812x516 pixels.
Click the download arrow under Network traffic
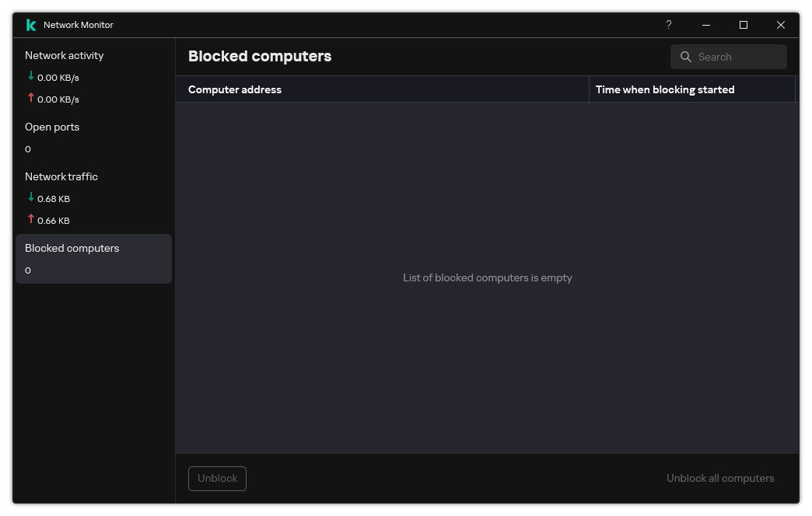[30, 198]
